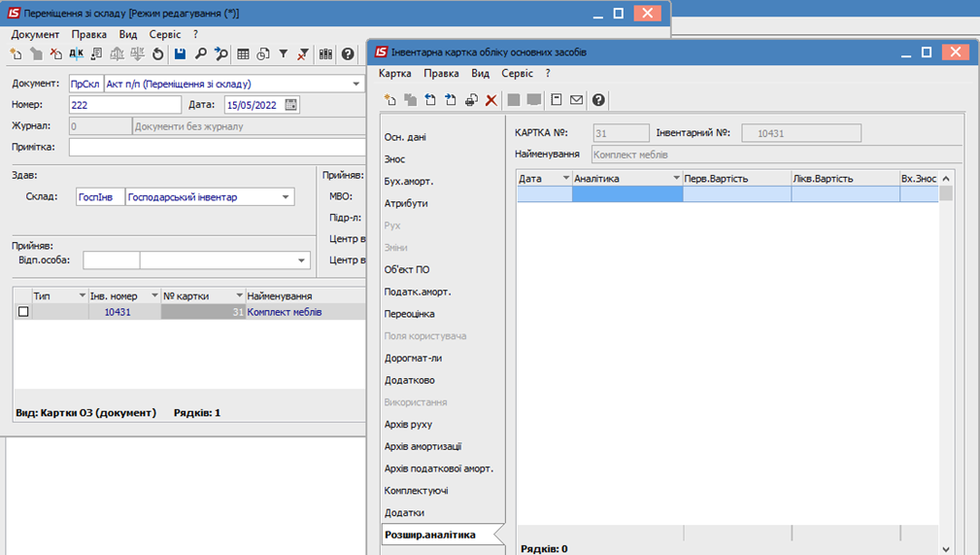Screen dimensions: 980x555
Task: Click the Комплект меблів cell in document grid
Action: pos(305,312)
